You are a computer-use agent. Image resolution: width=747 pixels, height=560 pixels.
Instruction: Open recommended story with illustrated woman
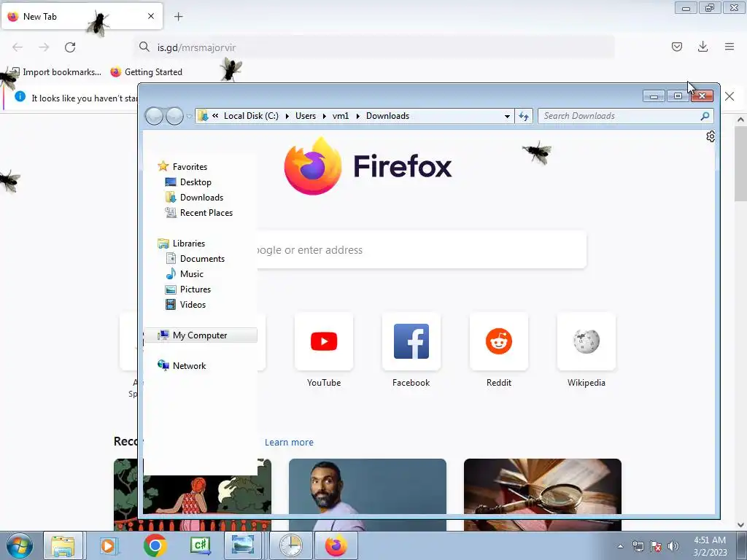[193, 494]
